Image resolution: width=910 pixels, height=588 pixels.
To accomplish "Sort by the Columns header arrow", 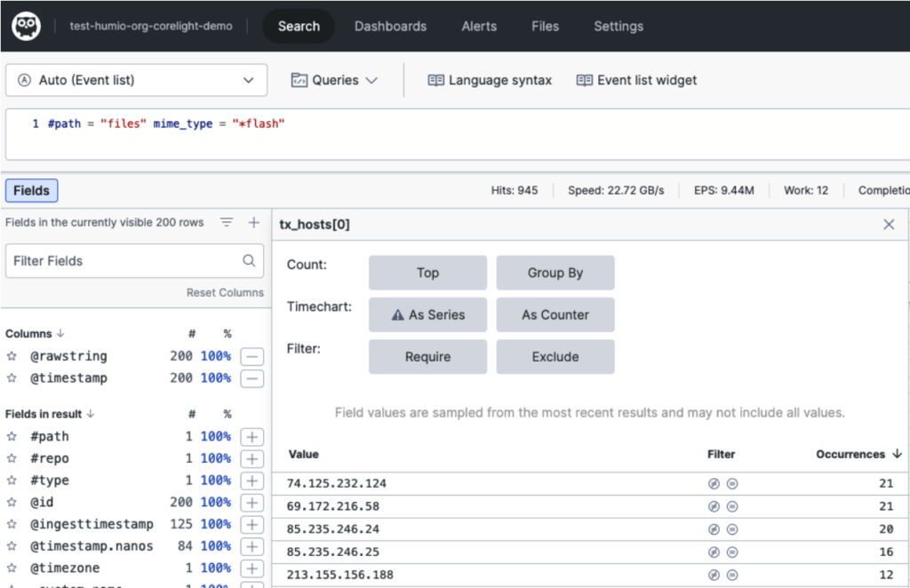I will click(x=60, y=333).
